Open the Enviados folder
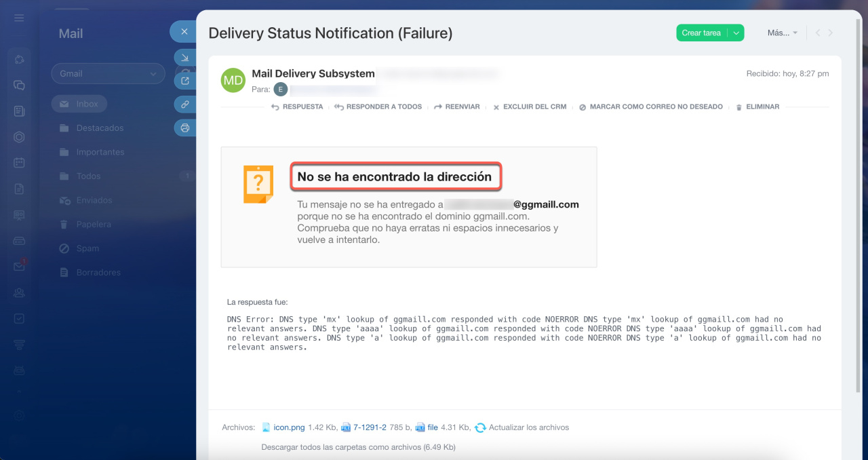The image size is (868, 460). (94, 200)
